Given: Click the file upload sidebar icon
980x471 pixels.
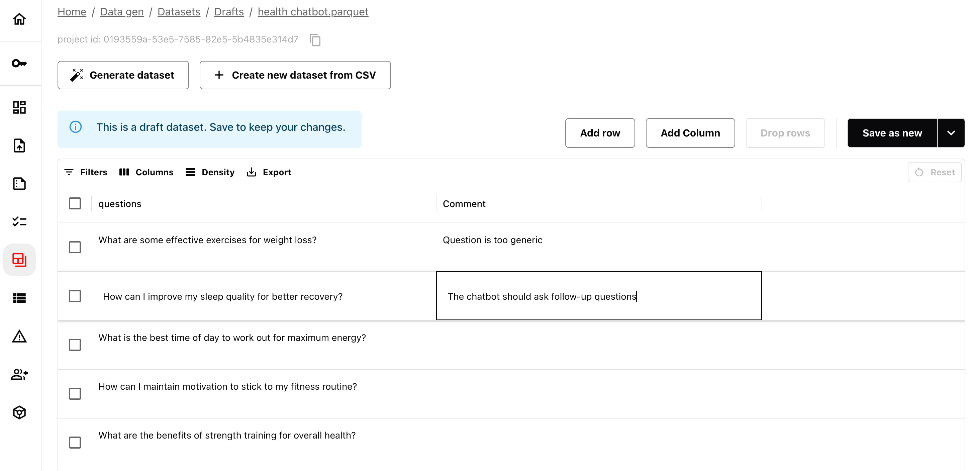Looking at the screenshot, I should (x=19, y=146).
